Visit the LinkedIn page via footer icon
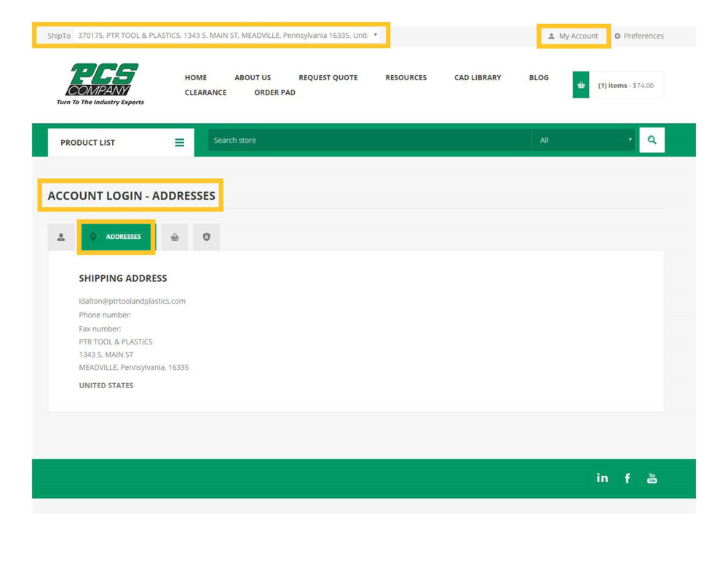This screenshot has height=563, width=728. click(x=602, y=479)
